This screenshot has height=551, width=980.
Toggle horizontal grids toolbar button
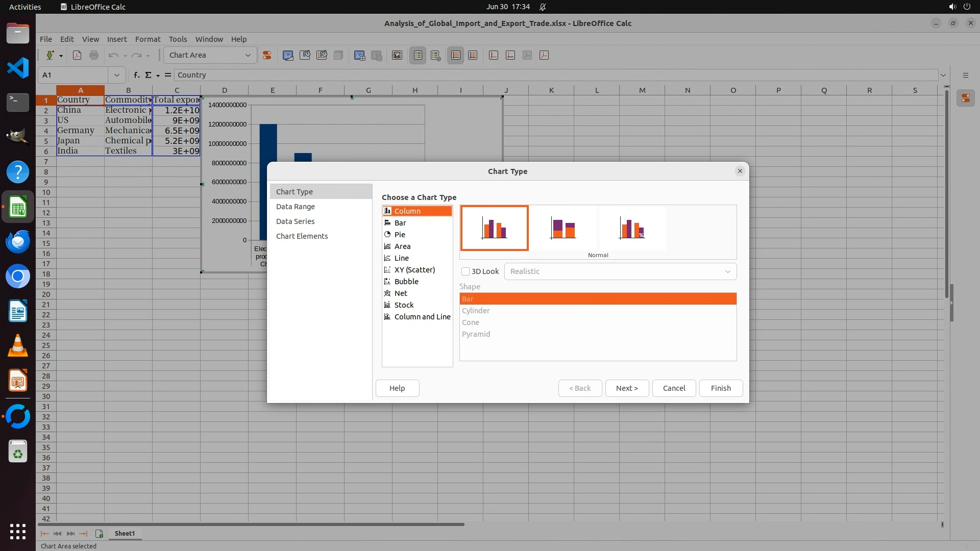coord(456,55)
